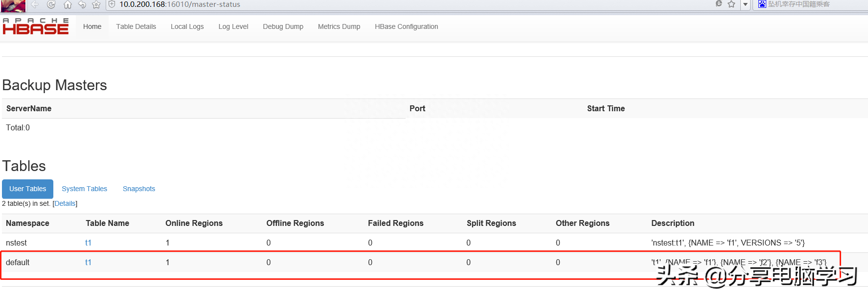Go to the Debug Dump page
The width and height of the screenshot is (868, 296).
(283, 26)
